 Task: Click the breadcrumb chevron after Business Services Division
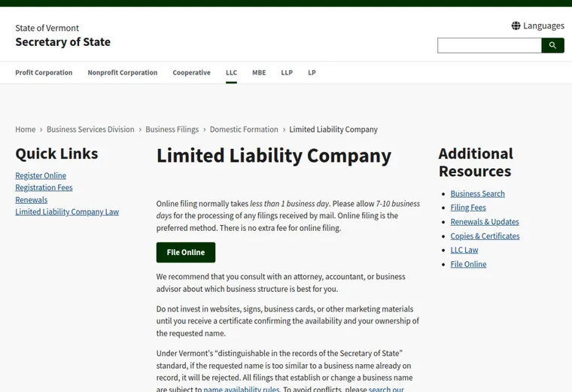coord(140,130)
